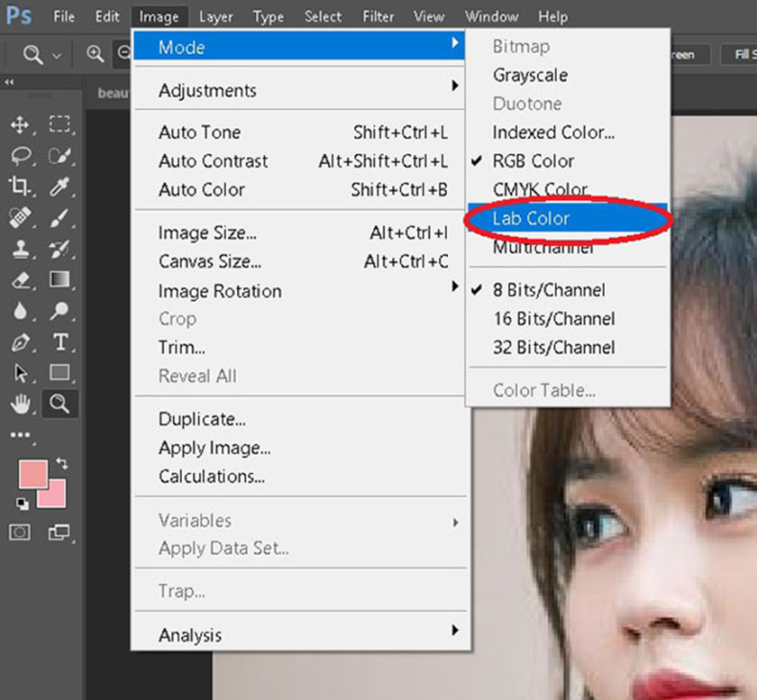This screenshot has height=700, width=757.
Task: Toggle Quick Mask mode
Action: pyautogui.click(x=19, y=532)
